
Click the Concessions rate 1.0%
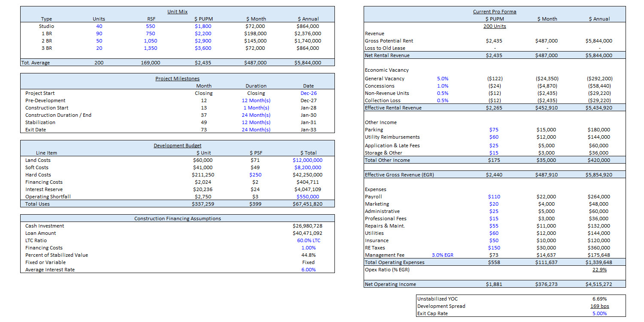click(443, 86)
